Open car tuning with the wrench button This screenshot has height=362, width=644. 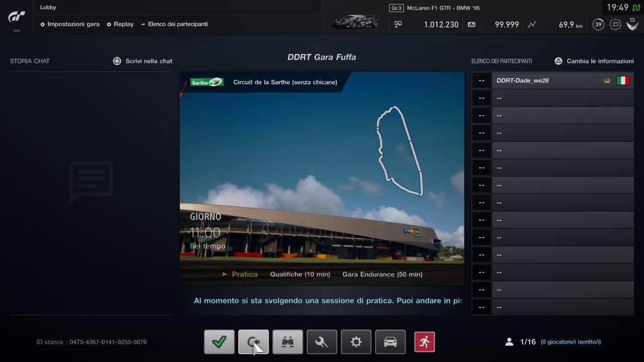pyautogui.click(x=322, y=342)
